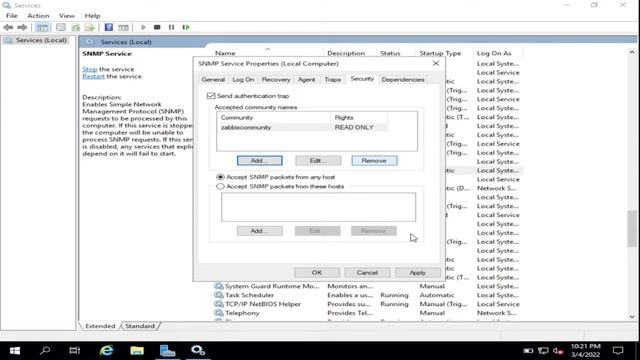
Task: Click the Services gear icon in taskbar
Action: [198, 351]
